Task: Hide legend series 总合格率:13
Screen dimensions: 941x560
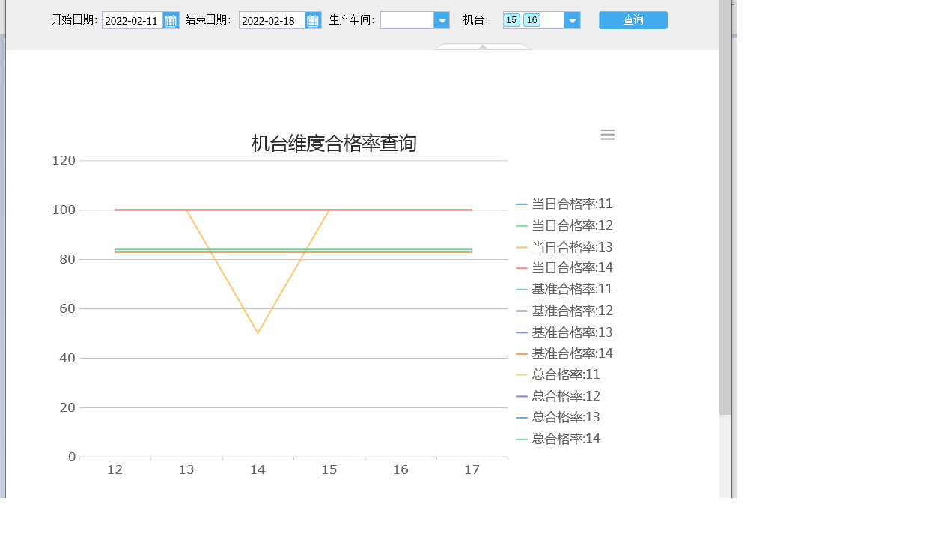Action: pyautogui.click(x=558, y=417)
